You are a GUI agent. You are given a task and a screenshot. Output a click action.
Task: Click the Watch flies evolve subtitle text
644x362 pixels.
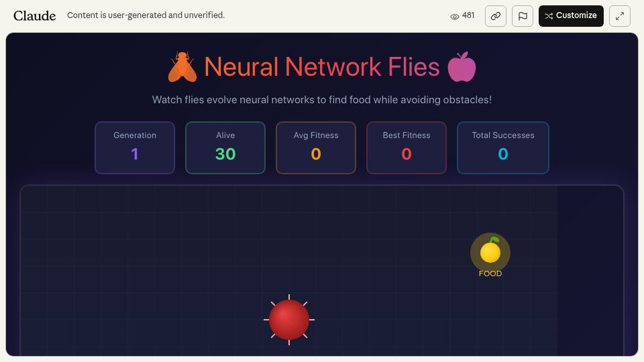322,100
